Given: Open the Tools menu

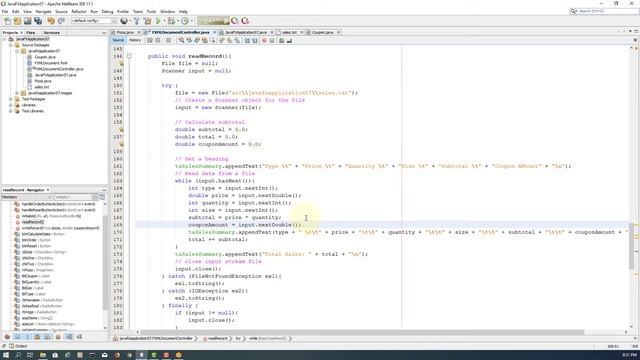Looking at the screenshot, I should tap(151, 11).
